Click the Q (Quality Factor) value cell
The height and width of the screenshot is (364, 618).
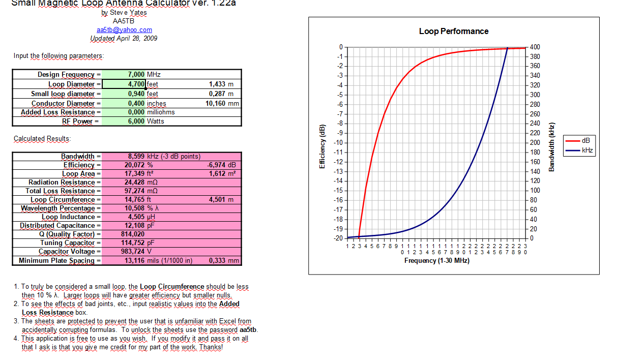[x=132, y=234]
